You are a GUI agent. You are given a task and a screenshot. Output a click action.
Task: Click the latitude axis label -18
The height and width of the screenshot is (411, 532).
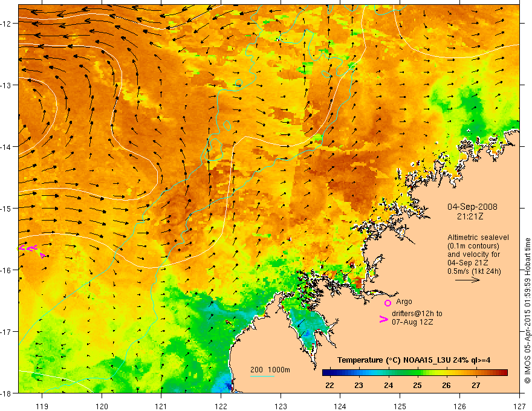pos(6,393)
